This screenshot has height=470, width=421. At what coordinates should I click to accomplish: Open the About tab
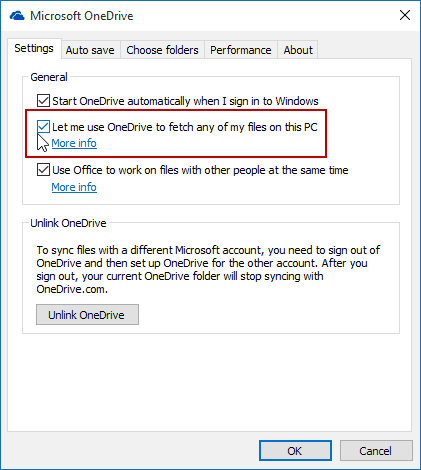[298, 50]
